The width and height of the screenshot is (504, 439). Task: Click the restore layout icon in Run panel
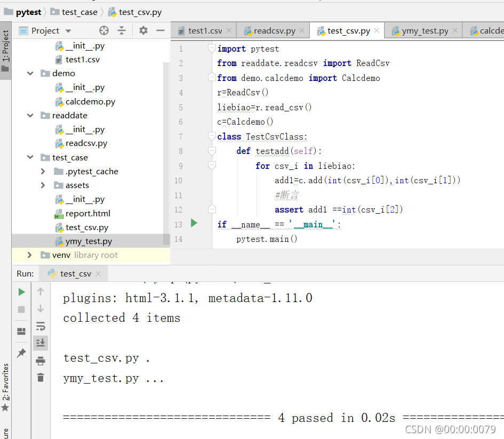pyautogui.click(x=21, y=331)
